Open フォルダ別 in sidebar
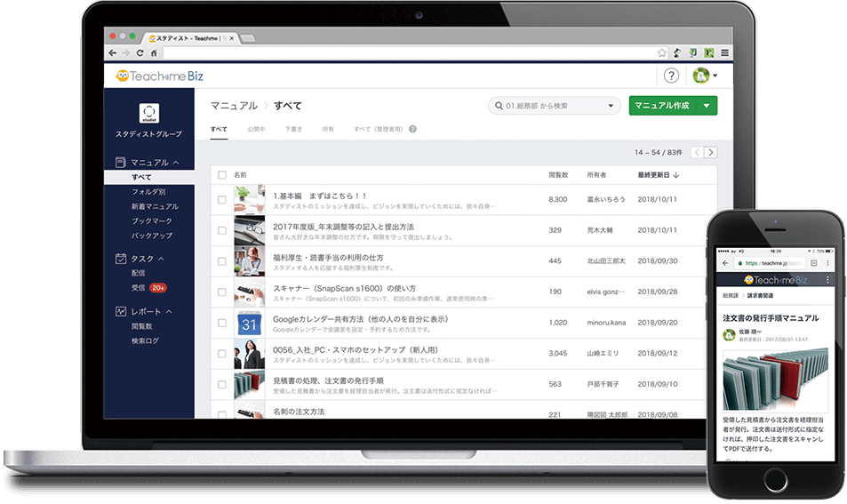The width and height of the screenshot is (847, 504). tap(148, 192)
